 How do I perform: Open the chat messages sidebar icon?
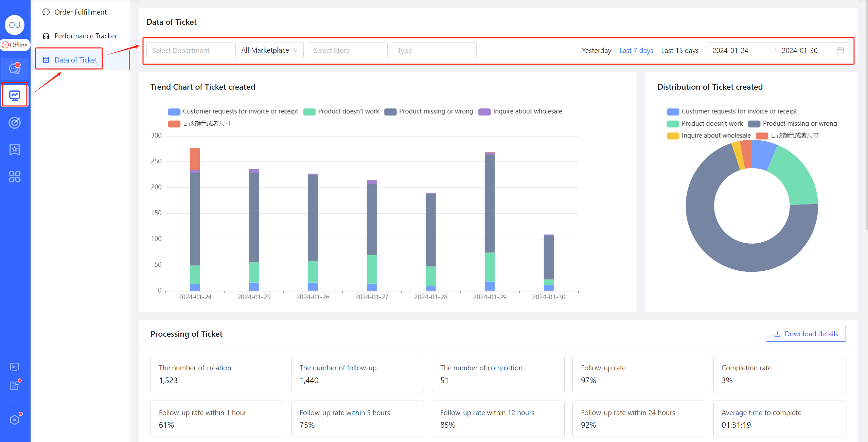pyautogui.click(x=15, y=69)
